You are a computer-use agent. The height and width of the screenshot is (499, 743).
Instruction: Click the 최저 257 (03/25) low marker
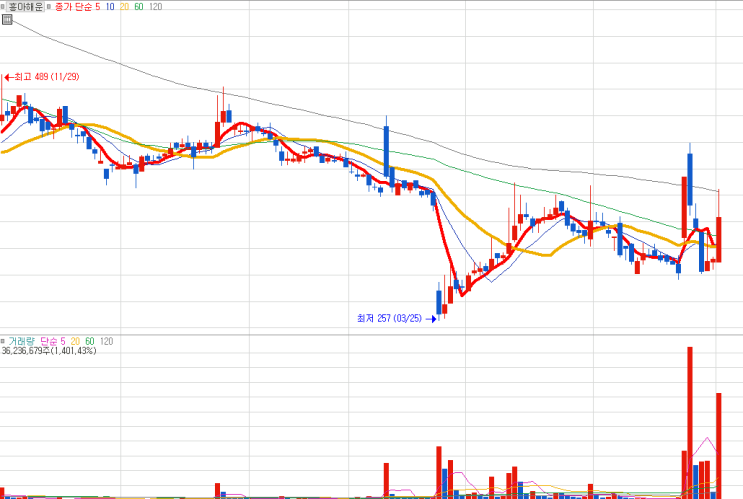396,318
